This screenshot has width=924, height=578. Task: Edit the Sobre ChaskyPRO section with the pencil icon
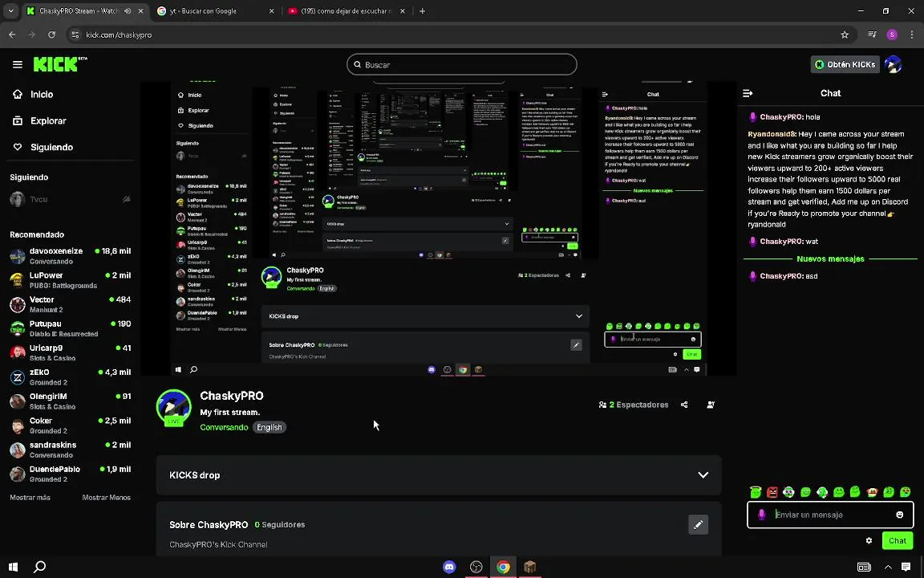coord(699,524)
